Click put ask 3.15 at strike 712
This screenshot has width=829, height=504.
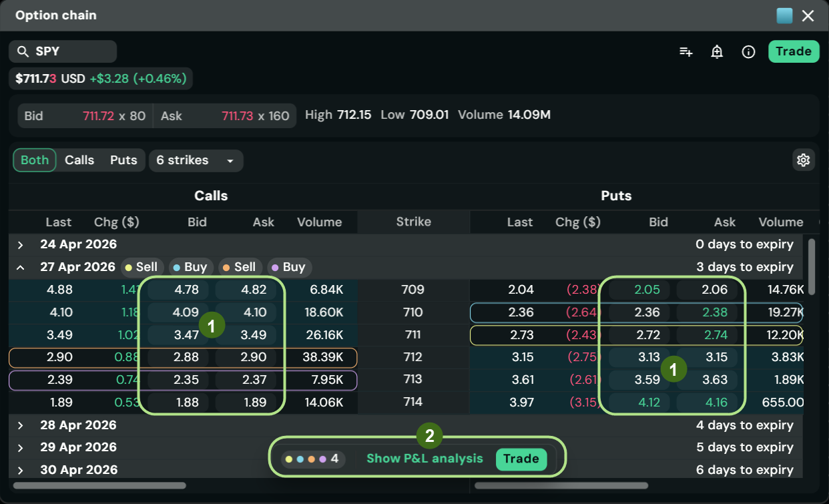point(707,357)
